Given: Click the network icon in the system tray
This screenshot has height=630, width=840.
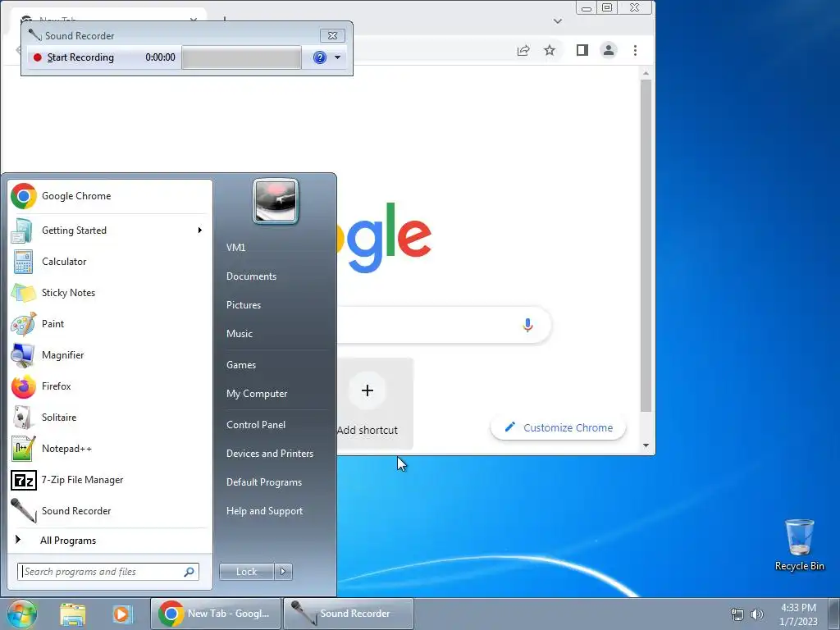Looking at the screenshot, I should (737, 614).
